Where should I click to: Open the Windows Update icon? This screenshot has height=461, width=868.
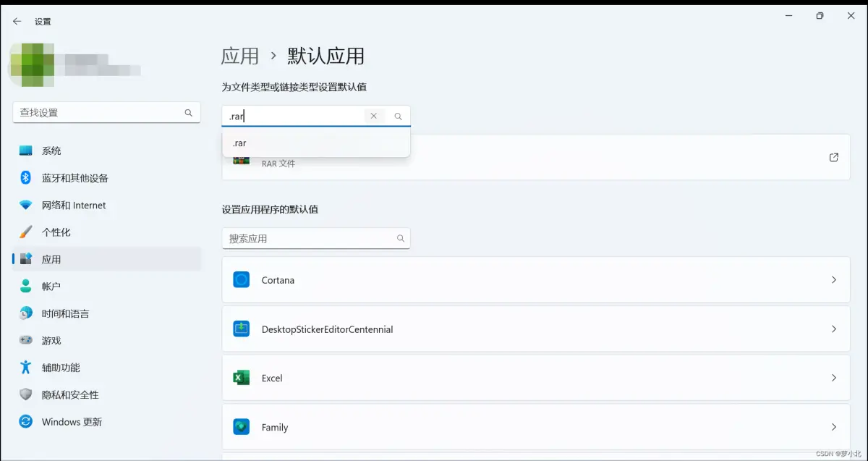point(26,422)
